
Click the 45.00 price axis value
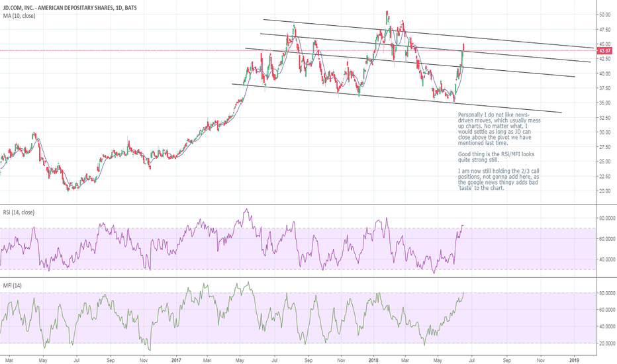click(x=605, y=44)
